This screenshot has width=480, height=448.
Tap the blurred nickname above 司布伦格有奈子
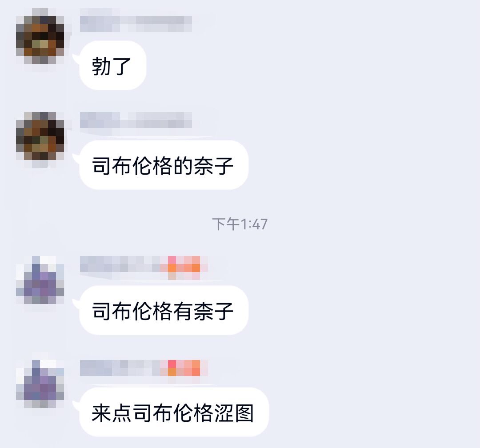tap(120, 264)
